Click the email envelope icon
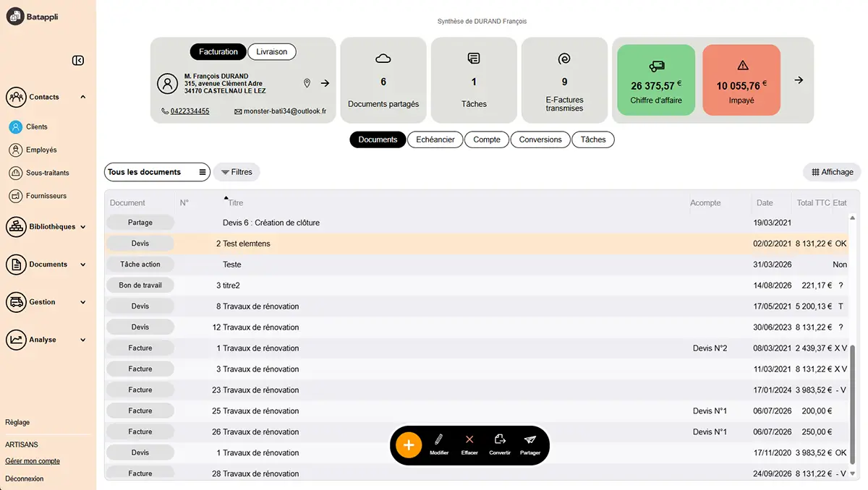The width and height of the screenshot is (868, 490). [x=238, y=111]
